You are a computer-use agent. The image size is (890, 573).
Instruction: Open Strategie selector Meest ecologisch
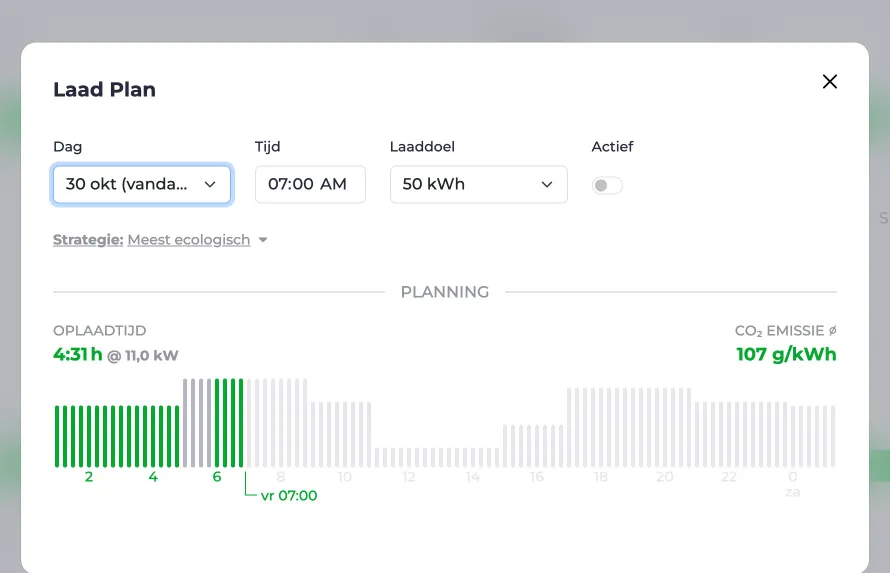coord(188,239)
